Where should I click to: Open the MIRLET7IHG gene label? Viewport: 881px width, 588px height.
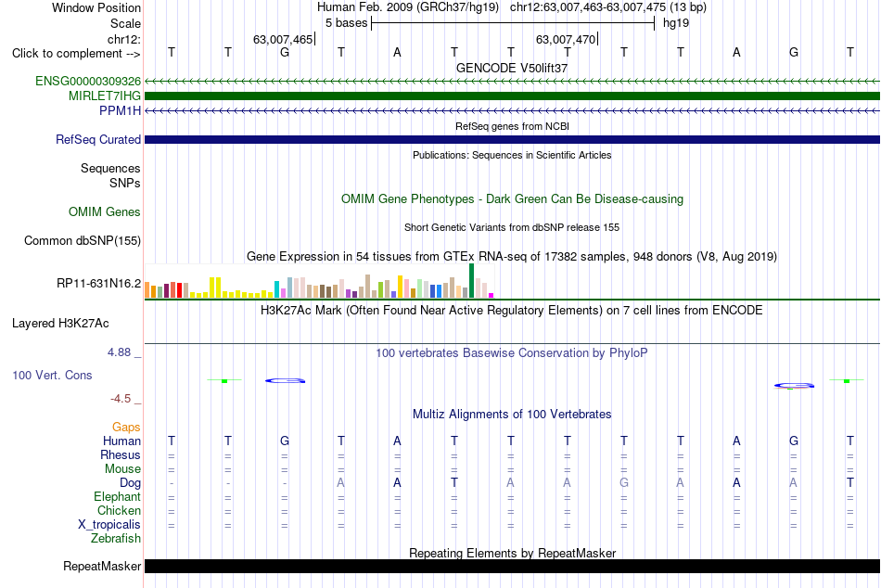coord(105,96)
